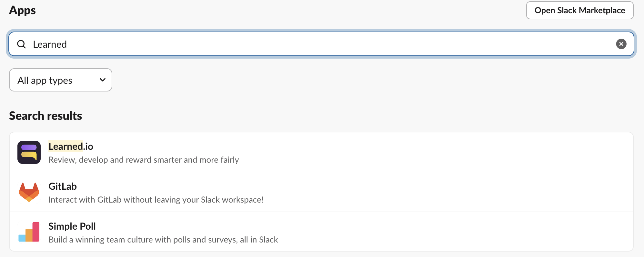
Task: Click the Learned.io description about rewarding fairly
Action: pos(144,160)
